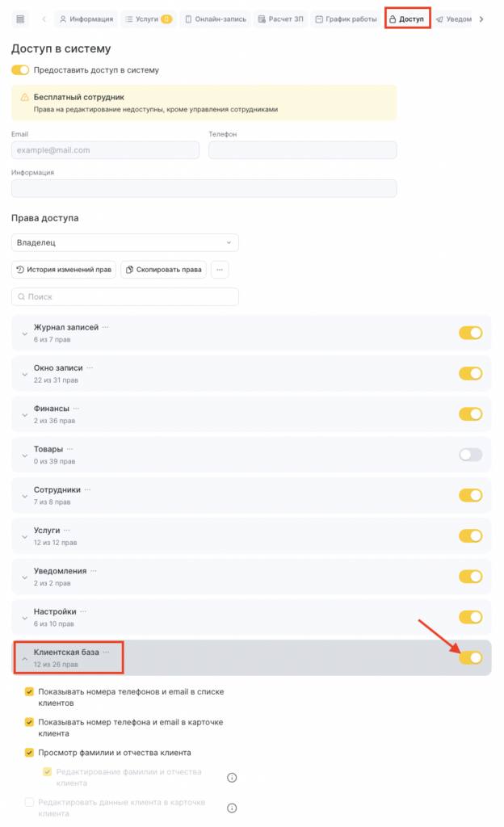Enable the Товары permissions toggle

(470, 455)
